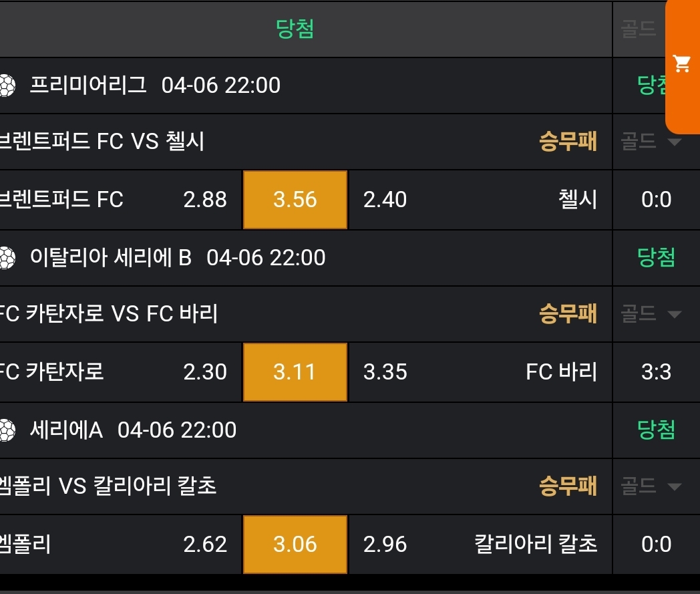
Task: Pick FC Bari away win odds 3.35
Action: tap(385, 372)
